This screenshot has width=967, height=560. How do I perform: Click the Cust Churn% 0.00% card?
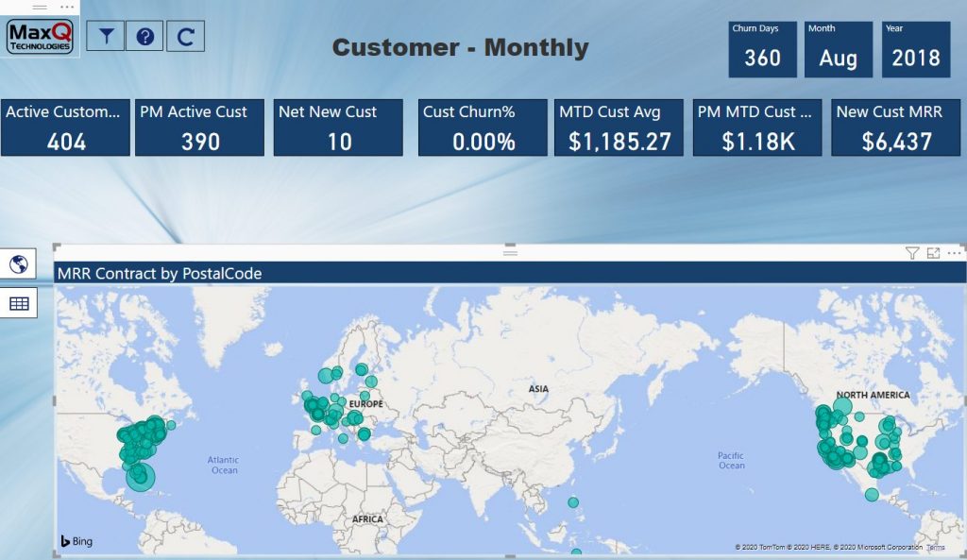click(x=482, y=127)
